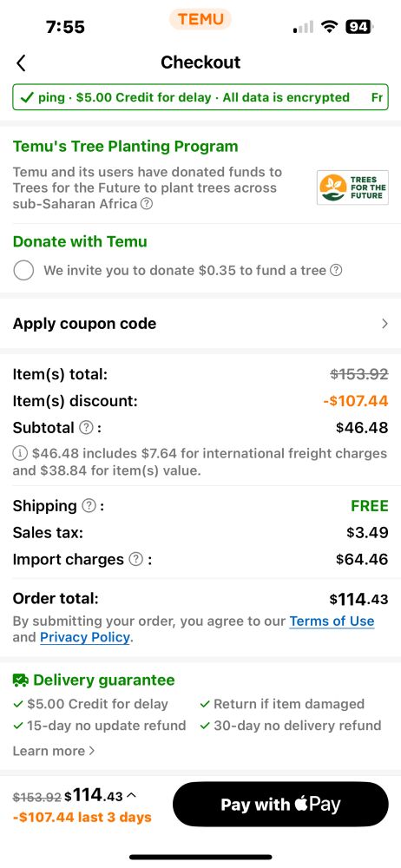
Task: Open the Shipping help icon
Action: click(x=89, y=506)
